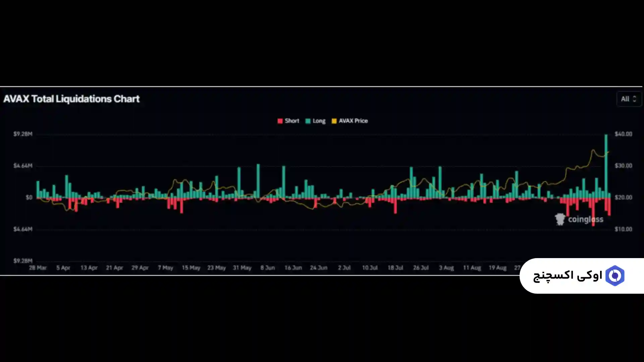Click the 28 Mar date axis label
644x362 pixels.
tap(38, 268)
